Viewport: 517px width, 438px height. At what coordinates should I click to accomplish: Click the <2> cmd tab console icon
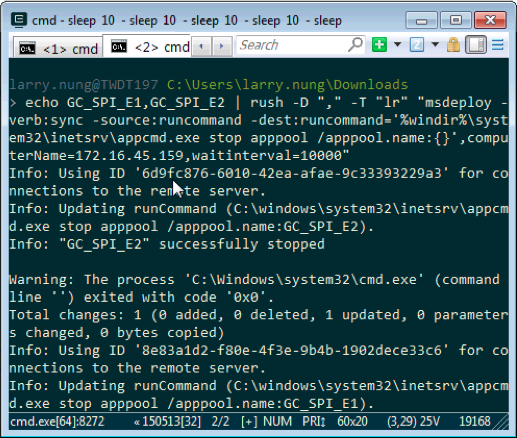point(119,46)
